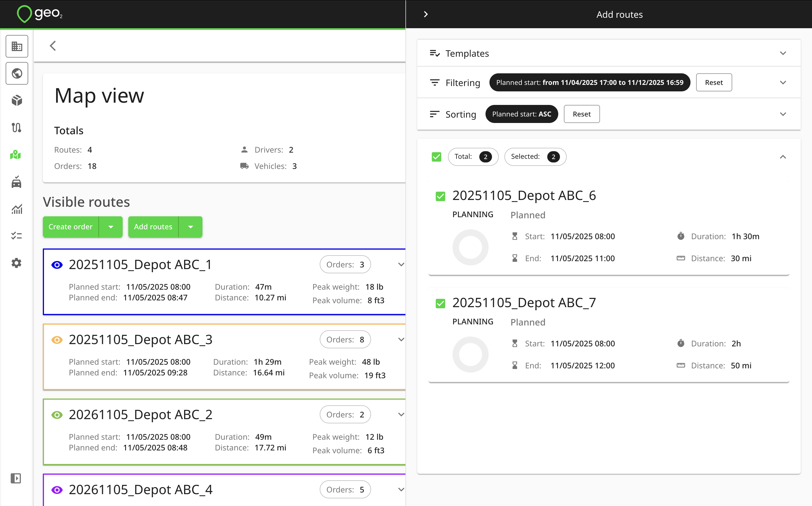Click the Add routes button
This screenshot has height=506, width=812.
pyautogui.click(x=153, y=227)
